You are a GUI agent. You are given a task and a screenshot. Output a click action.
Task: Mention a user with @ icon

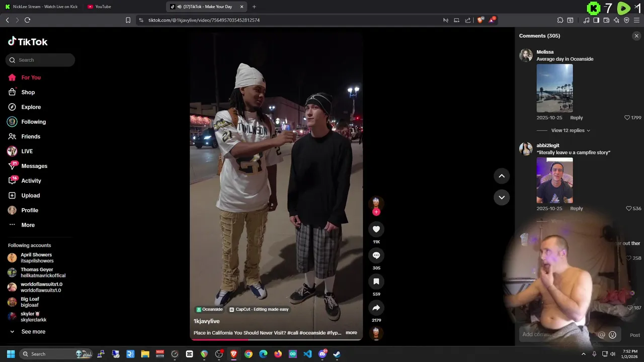[x=602, y=335]
